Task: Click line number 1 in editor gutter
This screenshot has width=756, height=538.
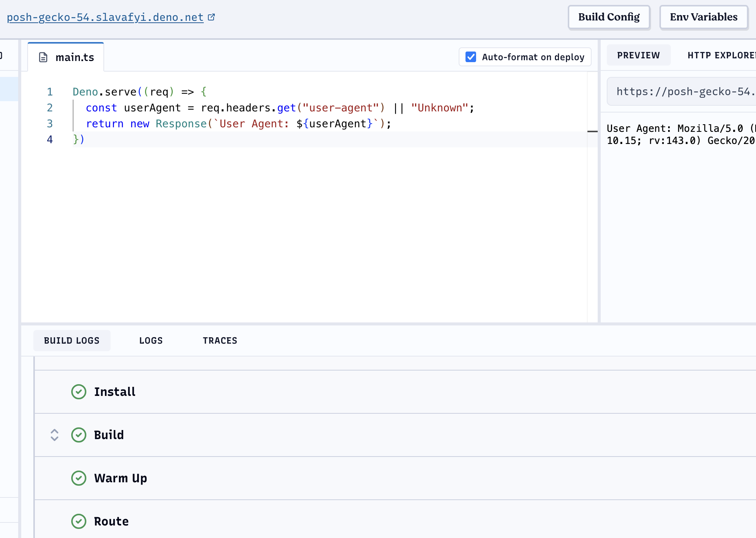Action: (x=50, y=92)
